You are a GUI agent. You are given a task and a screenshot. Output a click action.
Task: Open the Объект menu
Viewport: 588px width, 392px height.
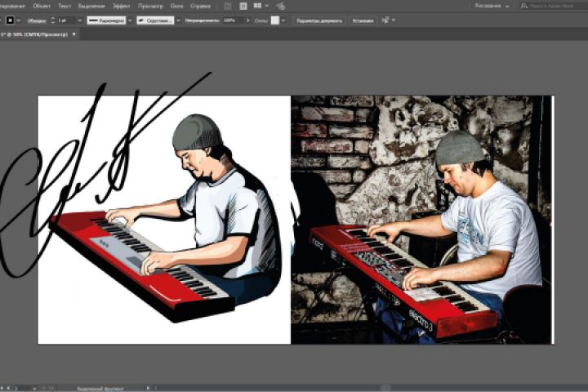[42, 6]
